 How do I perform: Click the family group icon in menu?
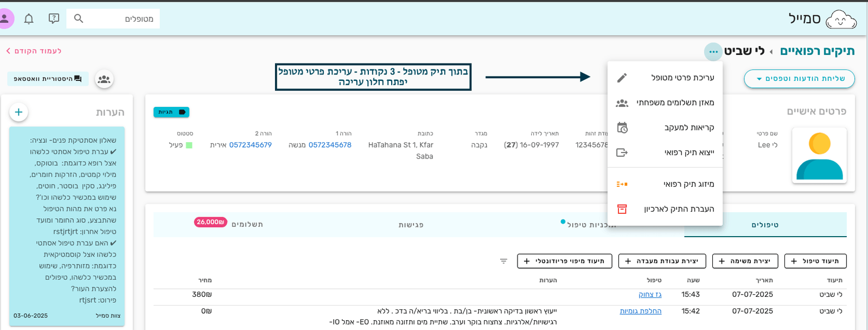click(x=622, y=103)
